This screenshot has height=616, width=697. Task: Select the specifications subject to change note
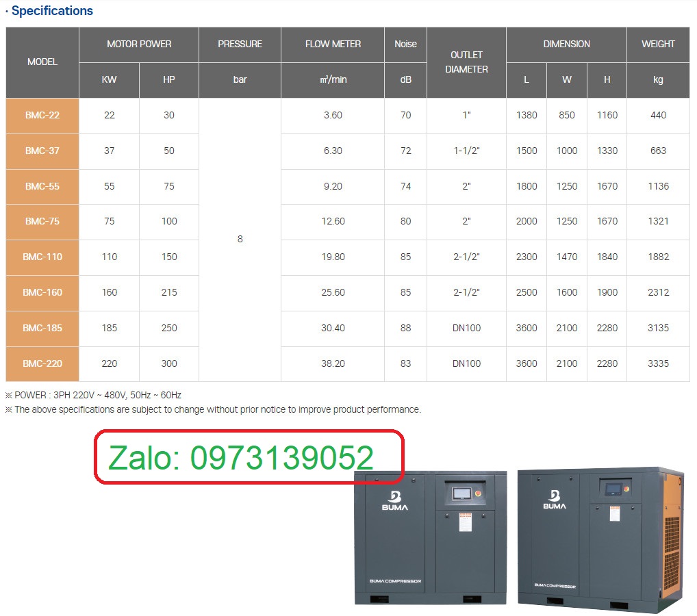[213, 409]
